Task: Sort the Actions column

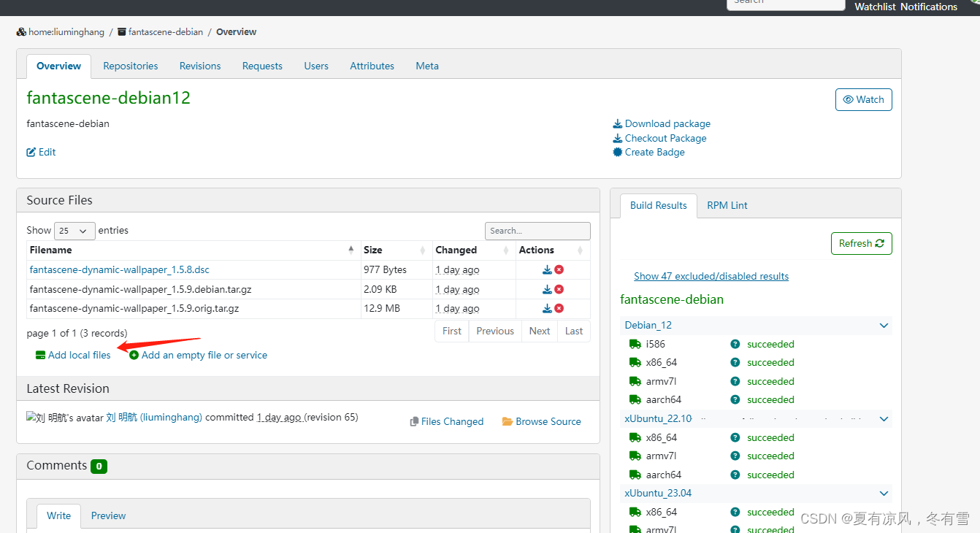Action: point(553,250)
